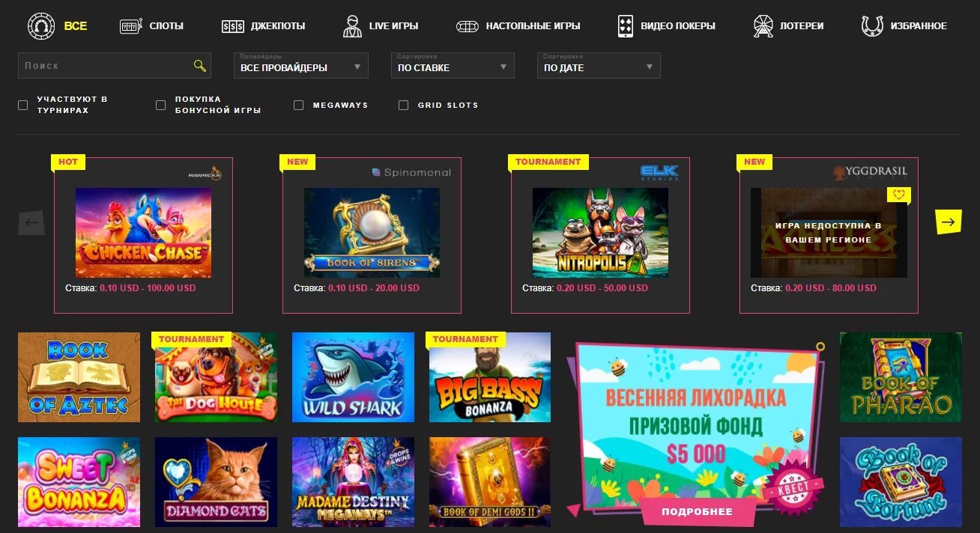This screenshot has height=533, width=980.
Task: Click the horseshoe chip icon for ВСЕ
Action: pos(42,25)
